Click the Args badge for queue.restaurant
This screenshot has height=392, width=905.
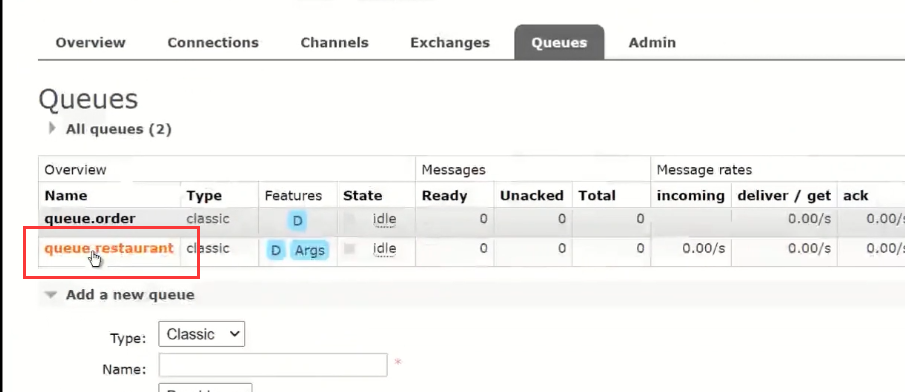click(309, 251)
